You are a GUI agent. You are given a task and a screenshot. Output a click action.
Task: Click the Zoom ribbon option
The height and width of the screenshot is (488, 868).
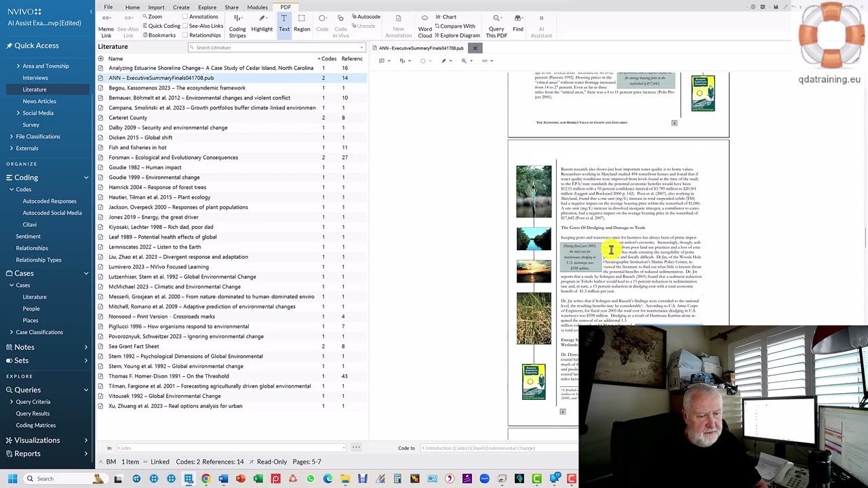pyautogui.click(x=153, y=17)
